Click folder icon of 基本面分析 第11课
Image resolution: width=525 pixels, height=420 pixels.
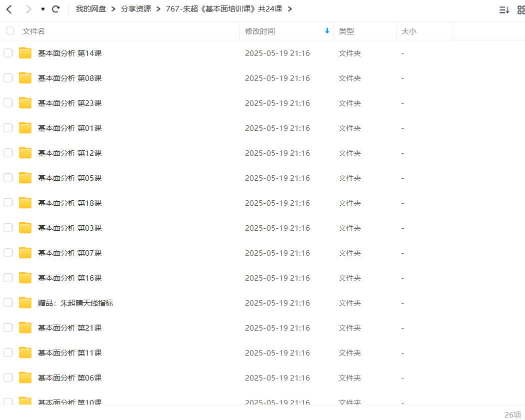coord(25,353)
